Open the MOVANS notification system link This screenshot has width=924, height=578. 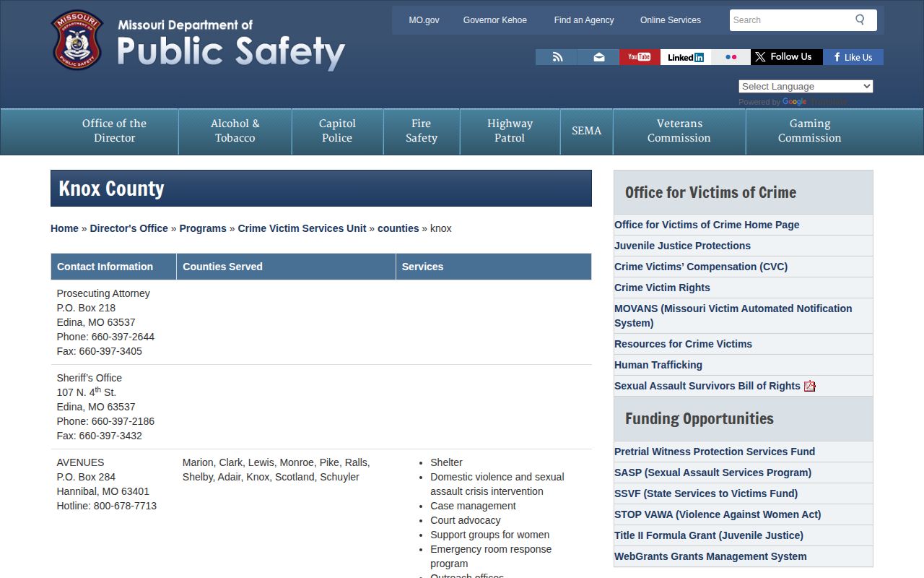(733, 316)
